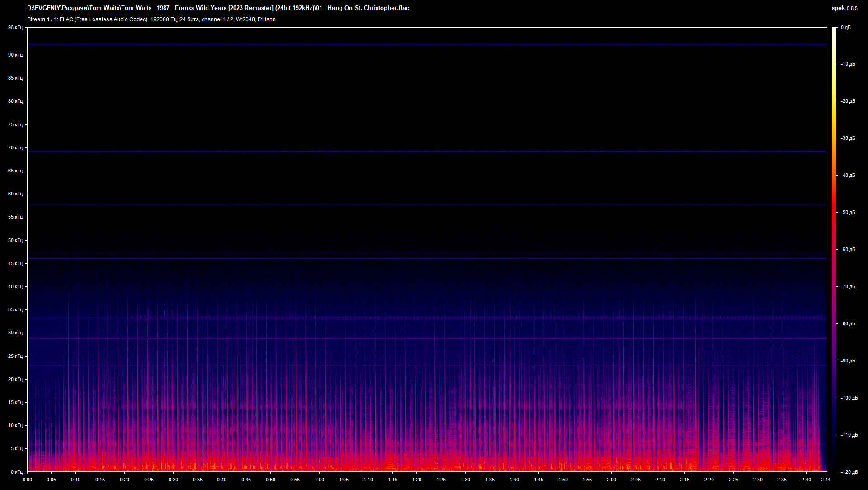Select the 1:00 time axis marker
Viewport: 868px width, 490px height.
click(x=319, y=480)
